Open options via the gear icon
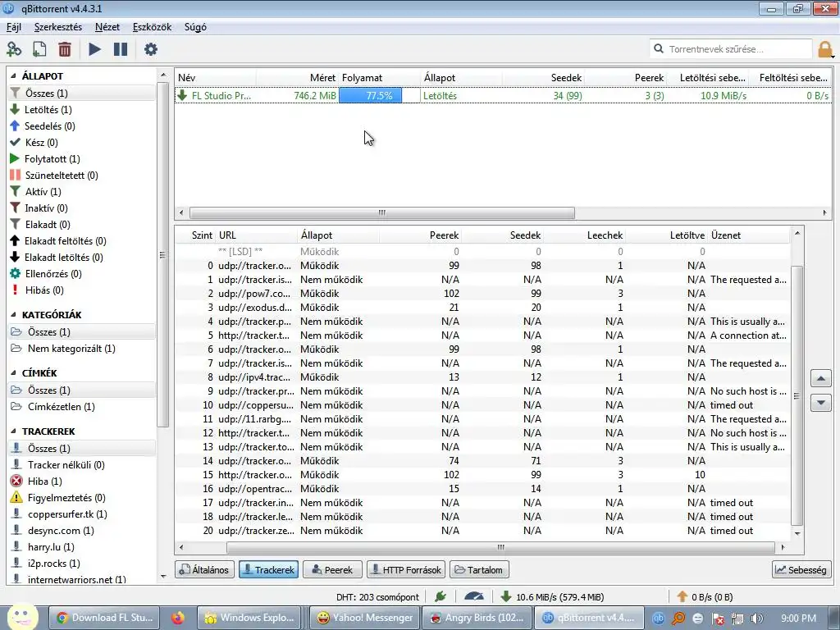 tap(151, 49)
